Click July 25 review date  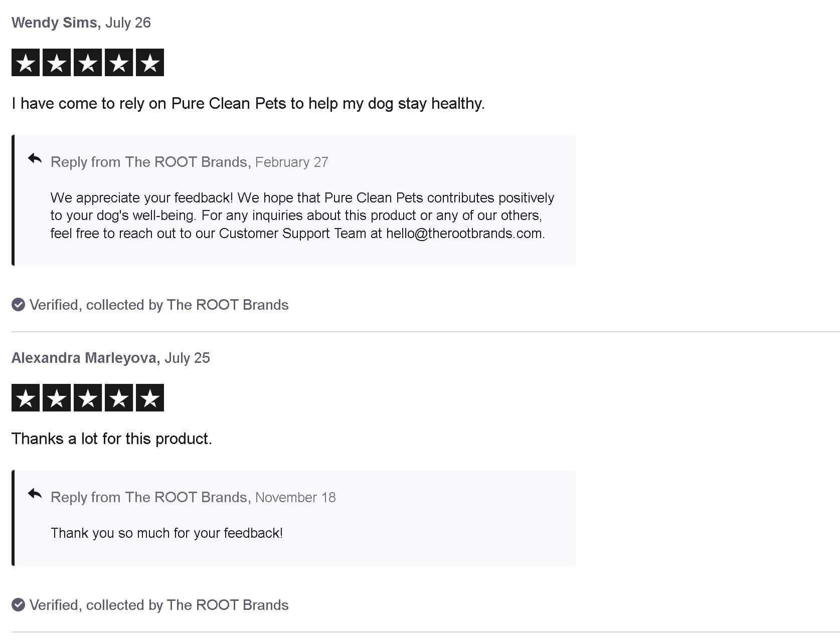(187, 358)
